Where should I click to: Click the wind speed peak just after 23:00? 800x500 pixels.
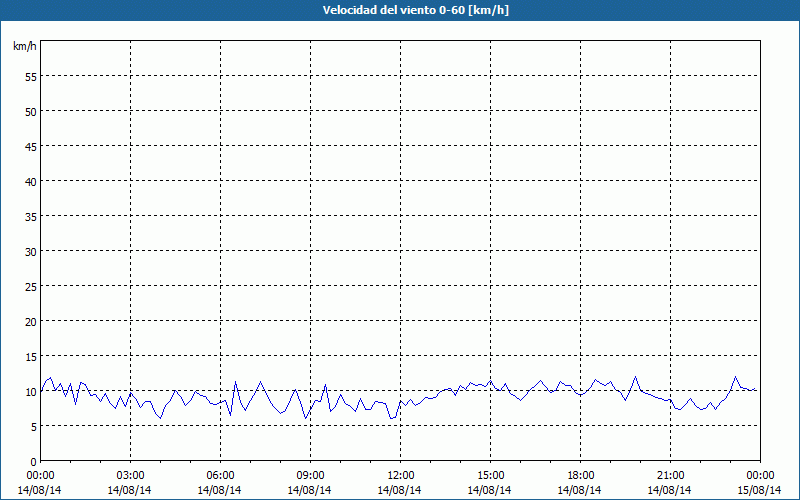pos(735,377)
